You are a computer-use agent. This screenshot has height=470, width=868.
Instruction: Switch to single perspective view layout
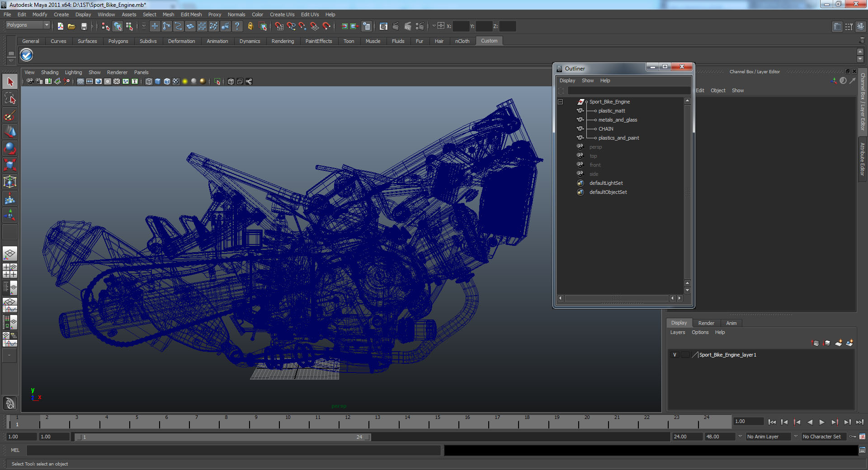click(10, 254)
